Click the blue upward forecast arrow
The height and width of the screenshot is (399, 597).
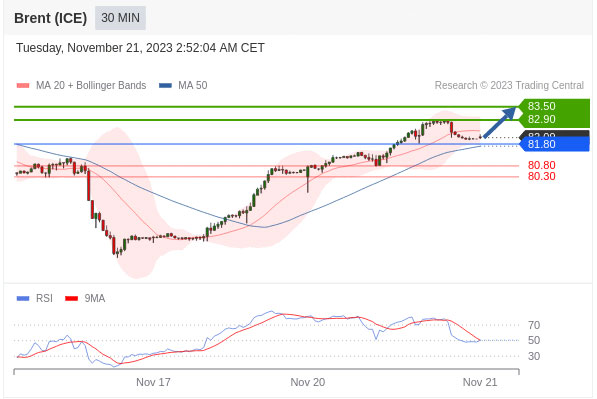(x=500, y=123)
